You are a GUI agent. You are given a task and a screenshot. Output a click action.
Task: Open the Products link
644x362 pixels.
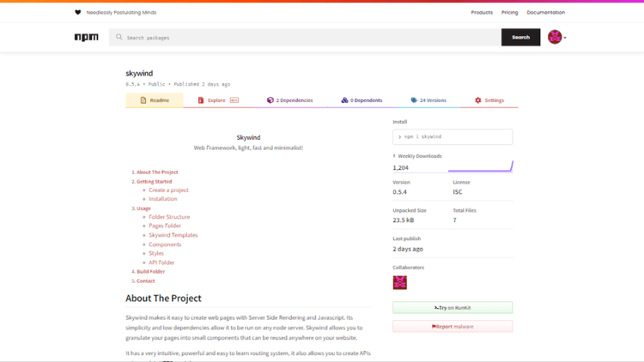[482, 12]
